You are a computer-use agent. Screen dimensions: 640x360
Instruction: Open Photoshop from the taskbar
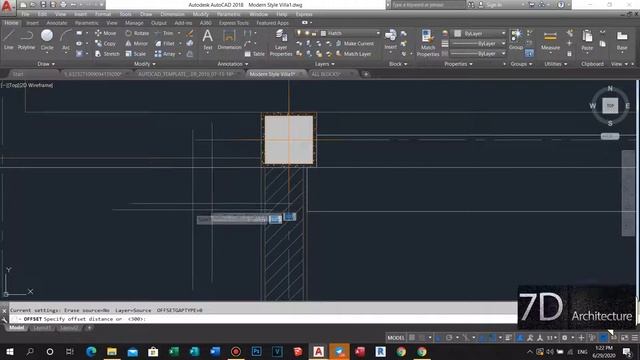256,351
